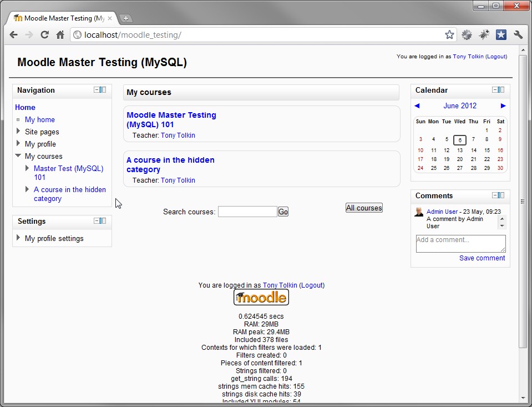Click the All courses button
Screen dimensions: 532x407
pos(364,208)
